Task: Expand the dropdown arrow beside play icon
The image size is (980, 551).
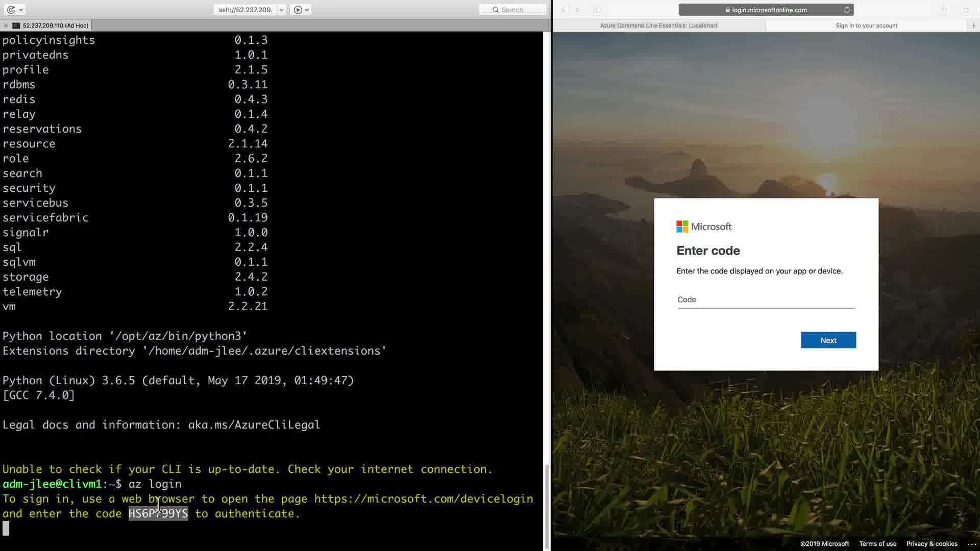Action: (x=307, y=10)
